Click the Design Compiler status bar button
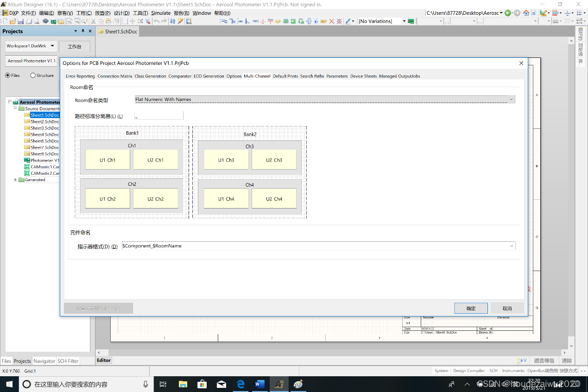 469,371
